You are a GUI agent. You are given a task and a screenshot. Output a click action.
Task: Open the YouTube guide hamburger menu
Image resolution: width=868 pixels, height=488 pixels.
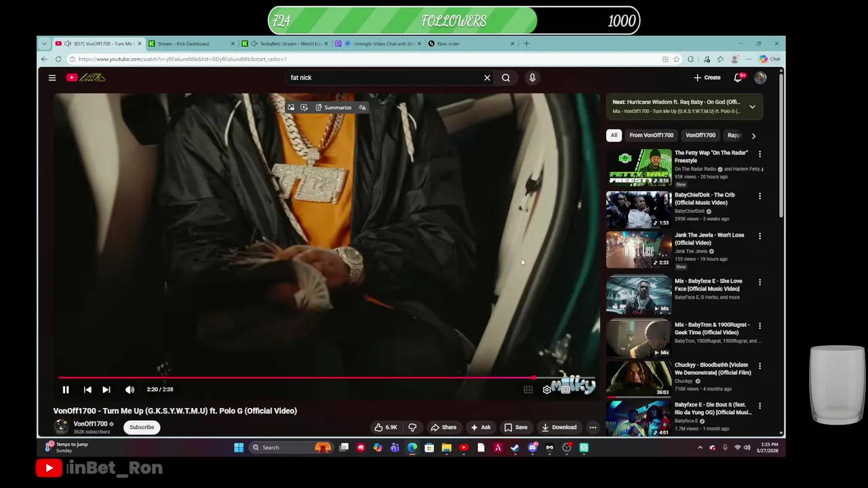[52, 77]
